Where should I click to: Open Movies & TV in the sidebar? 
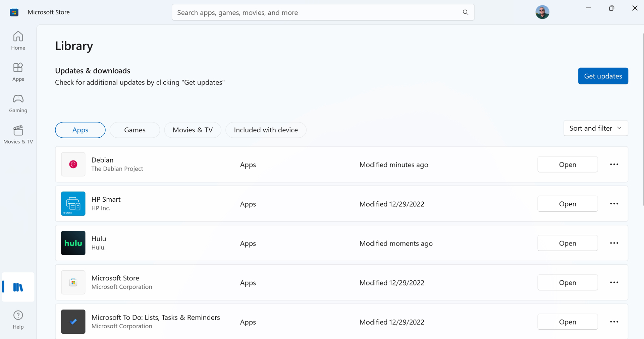(x=18, y=135)
